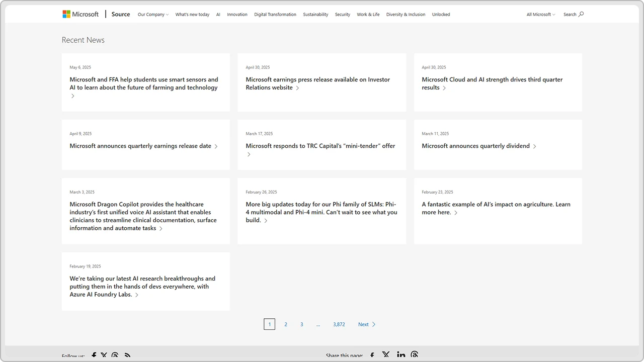Viewport: 644px width, 362px height.
Task: Click arrow under TRC Capital mini-tender headline
Action: [x=249, y=154]
